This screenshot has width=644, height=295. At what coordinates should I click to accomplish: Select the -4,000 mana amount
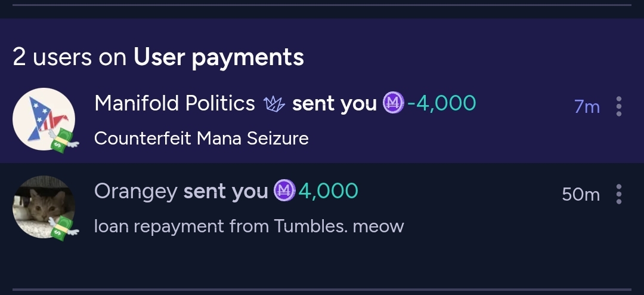click(x=441, y=103)
